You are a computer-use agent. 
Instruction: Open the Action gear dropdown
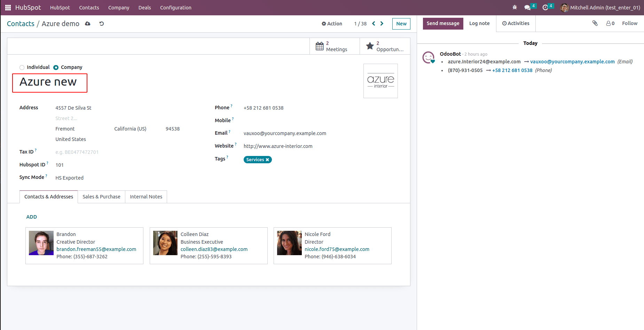pos(332,24)
